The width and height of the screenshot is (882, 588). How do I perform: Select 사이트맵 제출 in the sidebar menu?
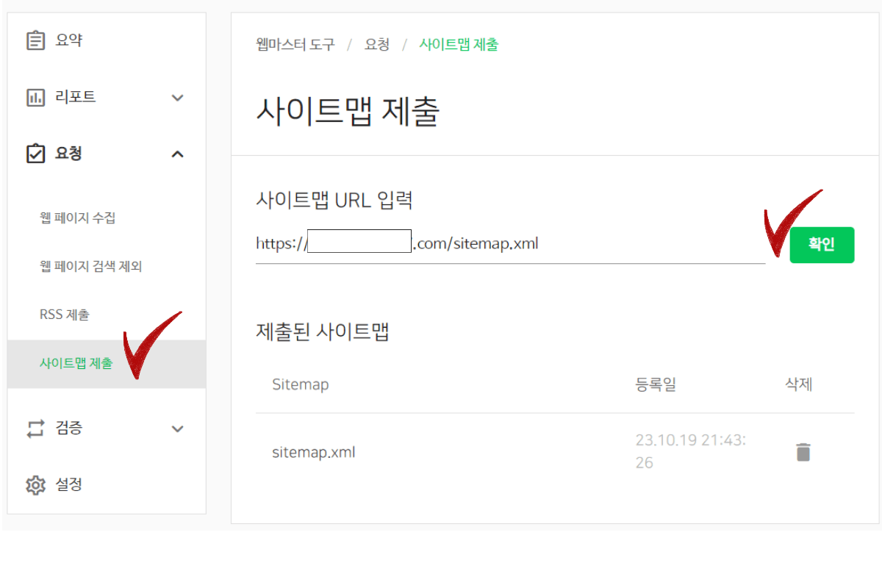coord(76,364)
